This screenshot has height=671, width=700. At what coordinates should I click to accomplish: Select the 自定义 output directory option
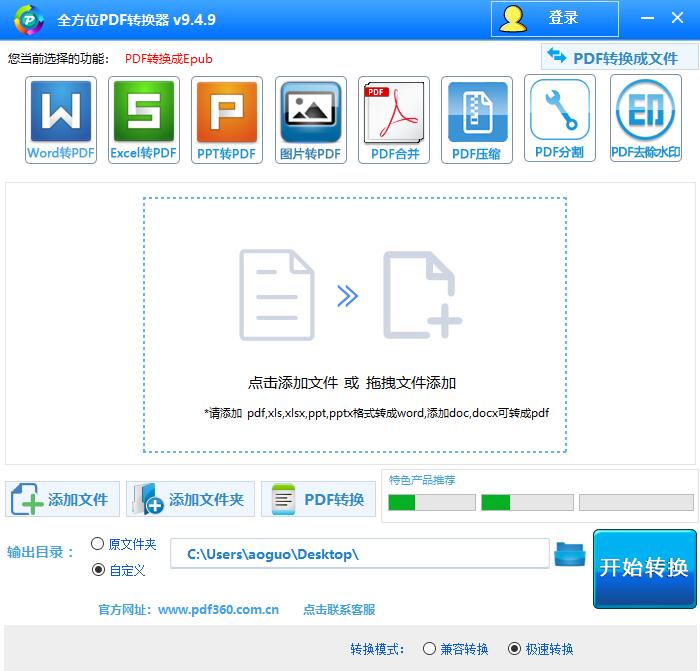click(x=119, y=570)
